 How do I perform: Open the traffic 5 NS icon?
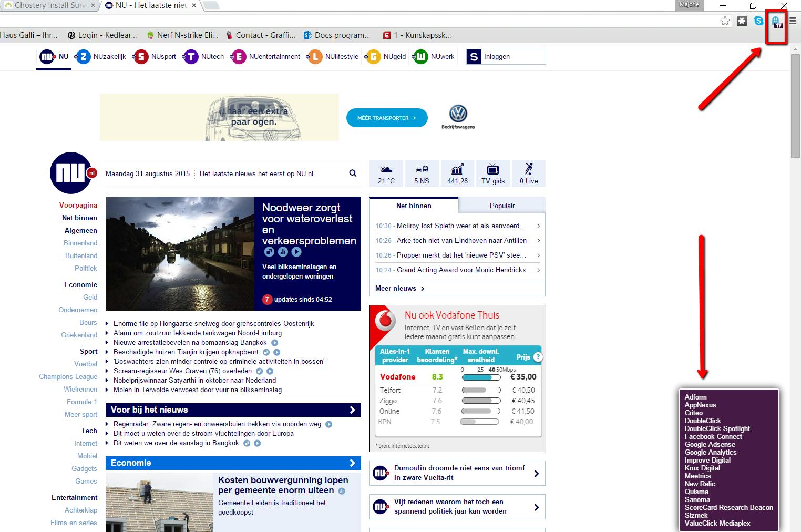[x=422, y=173]
